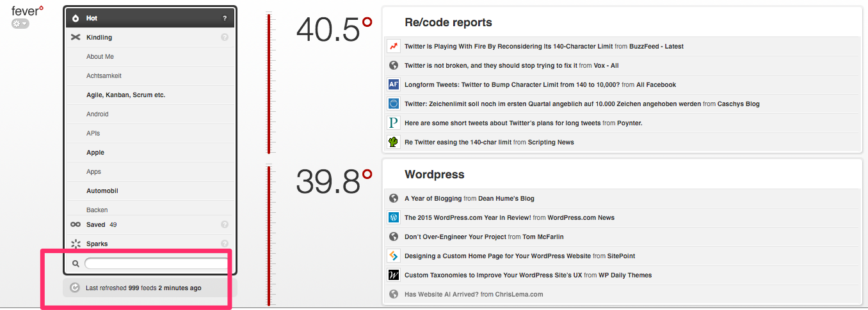868x310 pixels.
Task: Click the 39.8° temperature reading
Action: pos(334,182)
